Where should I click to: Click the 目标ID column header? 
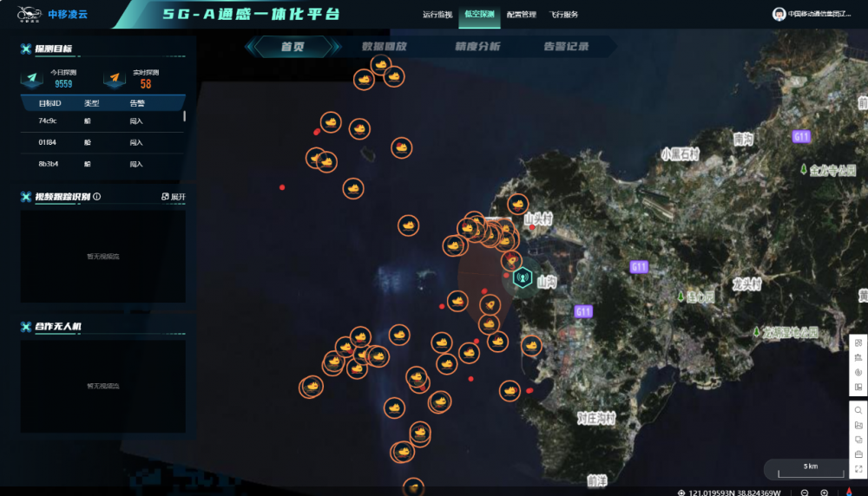tap(49, 103)
